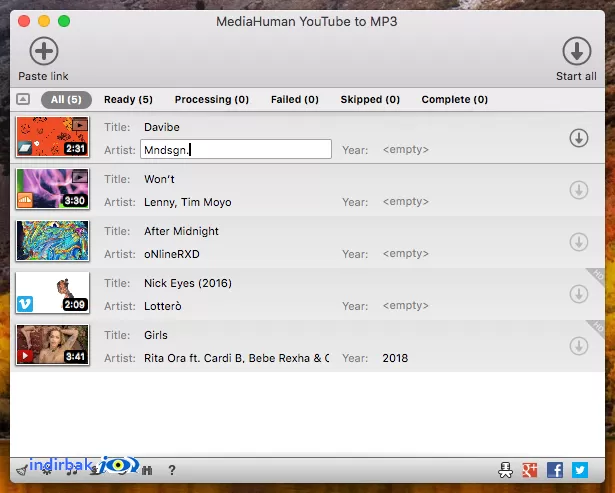The height and width of the screenshot is (493, 615).
Task: Click the Nick Eyes (2016) title
Action: click(x=188, y=283)
